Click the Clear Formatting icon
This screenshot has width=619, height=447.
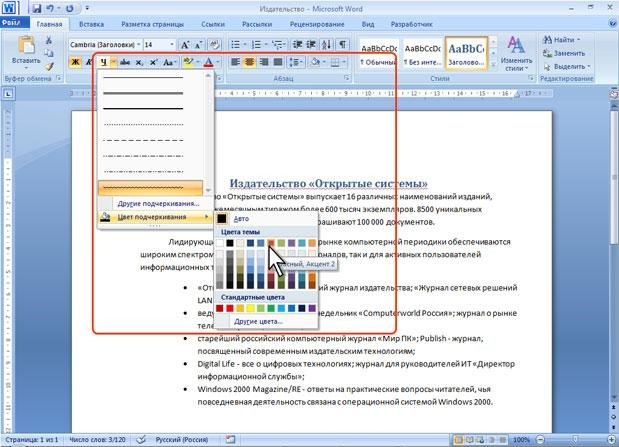pos(214,45)
